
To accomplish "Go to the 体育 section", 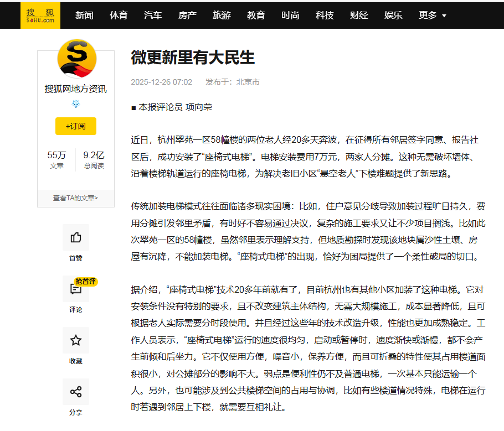I will point(119,15).
